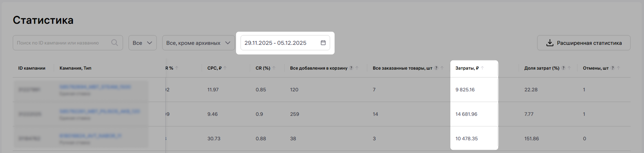Sort by CR (%) column arrow
Screen dimensions: 644x153
pyautogui.click(x=274, y=68)
